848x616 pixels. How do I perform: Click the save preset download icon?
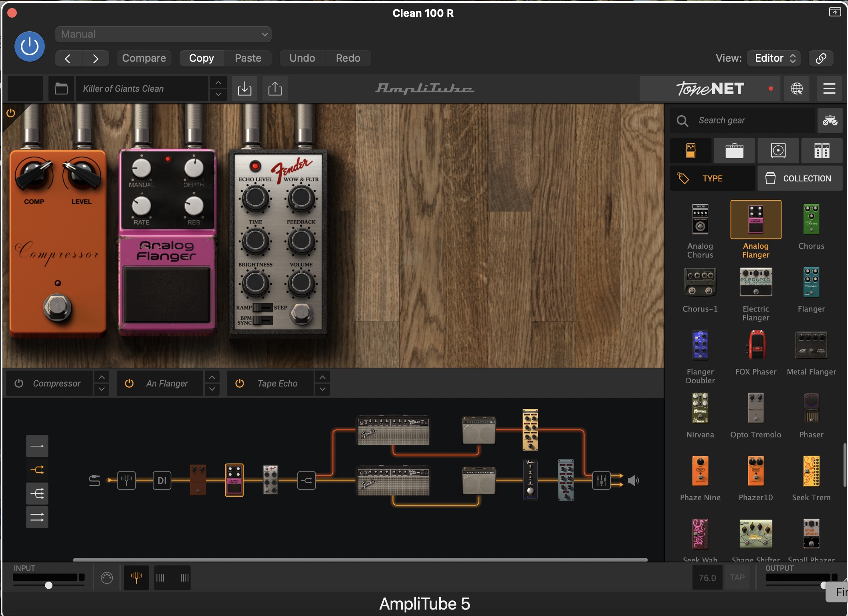coord(244,89)
